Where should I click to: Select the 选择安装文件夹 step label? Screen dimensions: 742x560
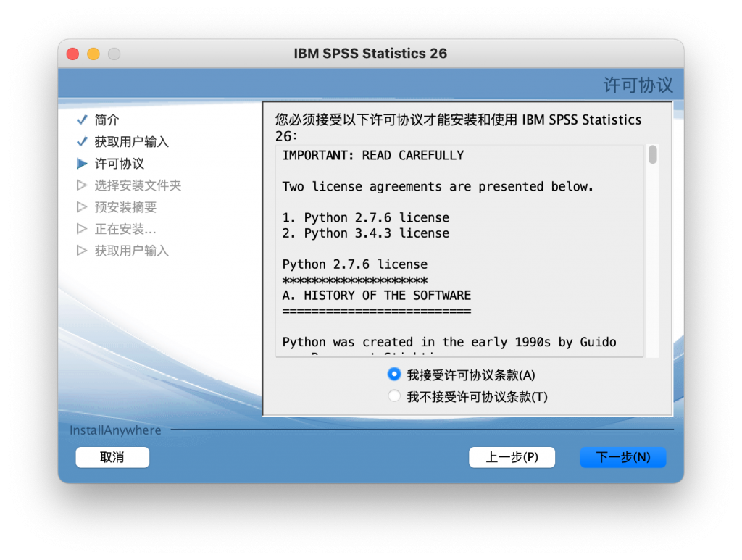[138, 185]
